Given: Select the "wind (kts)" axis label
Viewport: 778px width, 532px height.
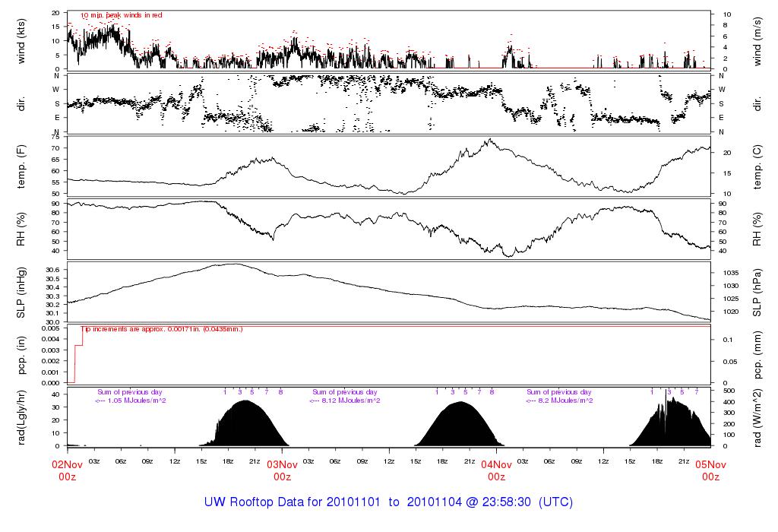Looking at the screenshot, I should pos(21,41).
